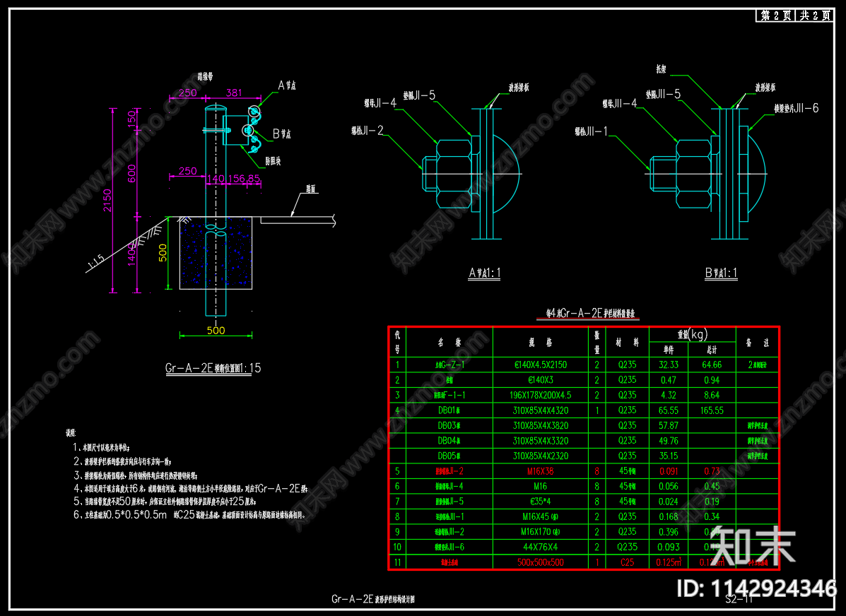Screen dimensions: 846x616
Task: Click the 1:1.5 slope label
Action: (96, 263)
